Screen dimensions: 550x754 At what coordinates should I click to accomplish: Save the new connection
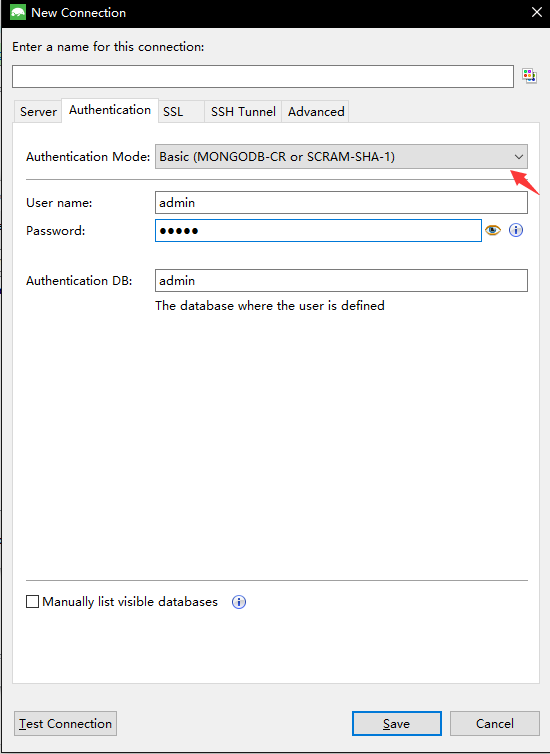tap(397, 724)
